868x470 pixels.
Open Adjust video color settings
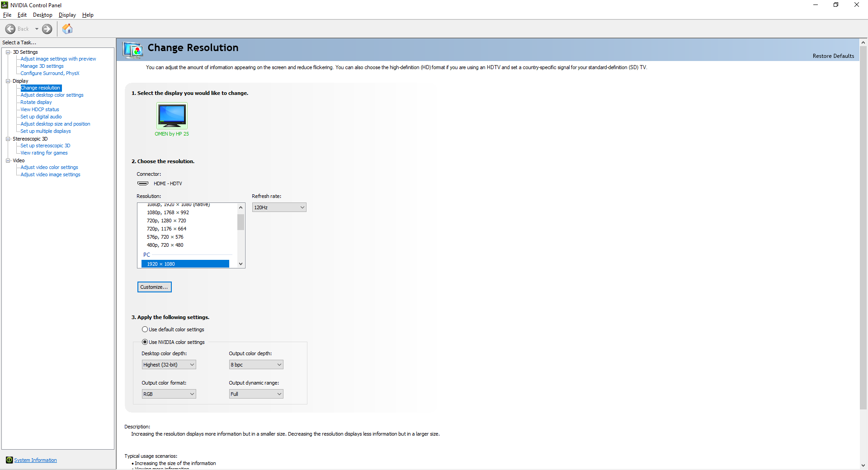pyautogui.click(x=49, y=167)
